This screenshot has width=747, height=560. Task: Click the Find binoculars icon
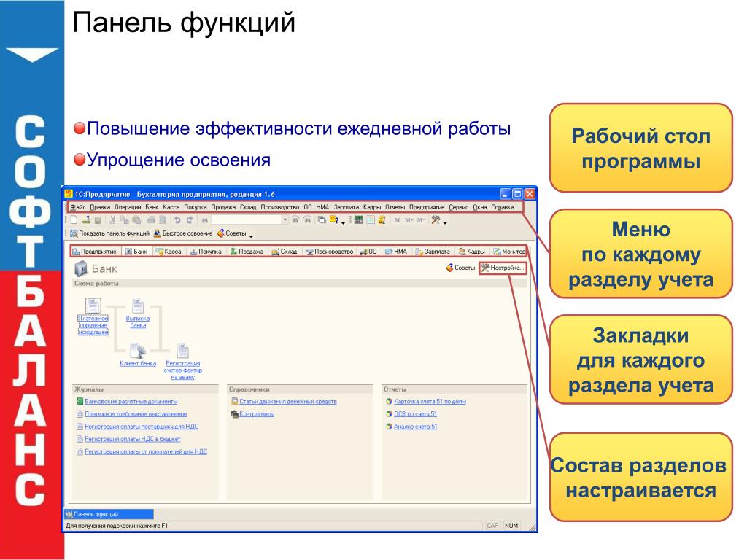(204, 220)
